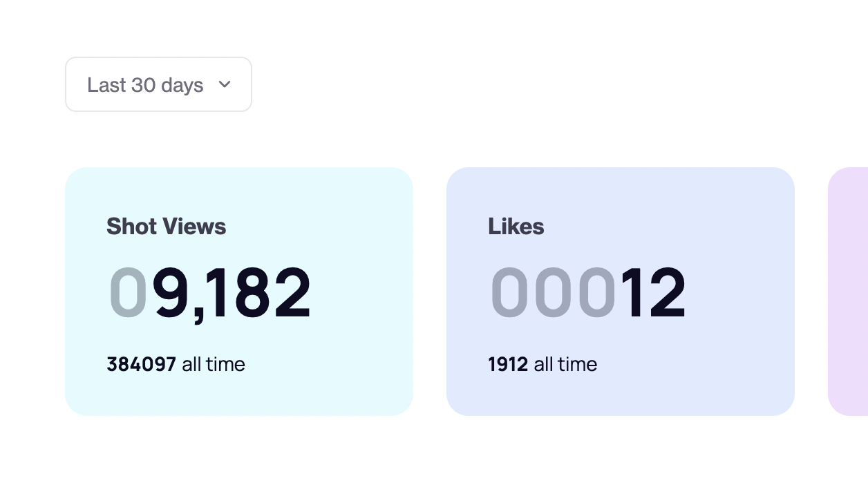868x485 pixels.
Task: Select the partially visible purple card
Action: click(x=849, y=292)
